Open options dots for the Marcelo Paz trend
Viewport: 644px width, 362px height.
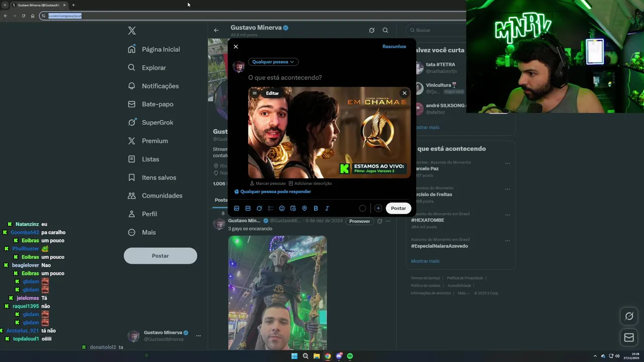pyautogui.click(x=508, y=163)
